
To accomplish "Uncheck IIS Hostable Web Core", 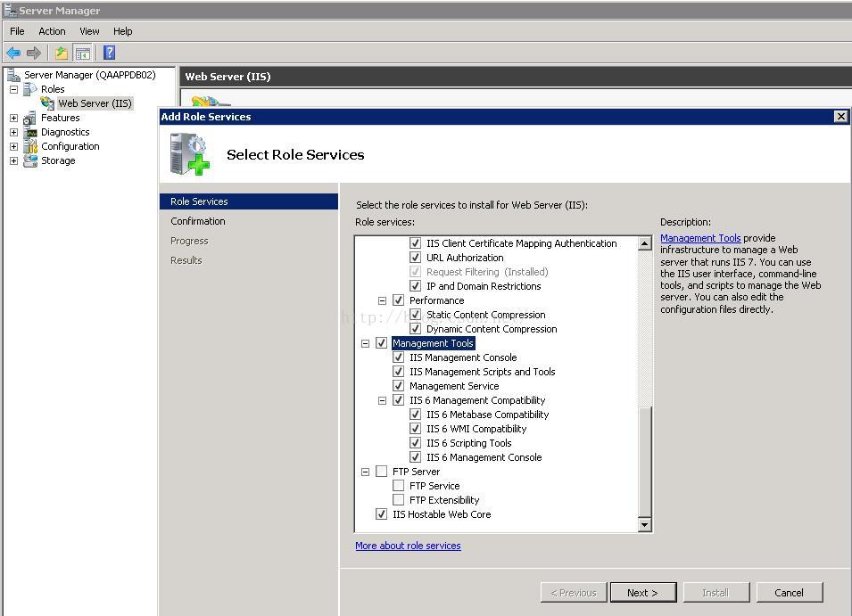I will pyautogui.click(x=382, y=514).
